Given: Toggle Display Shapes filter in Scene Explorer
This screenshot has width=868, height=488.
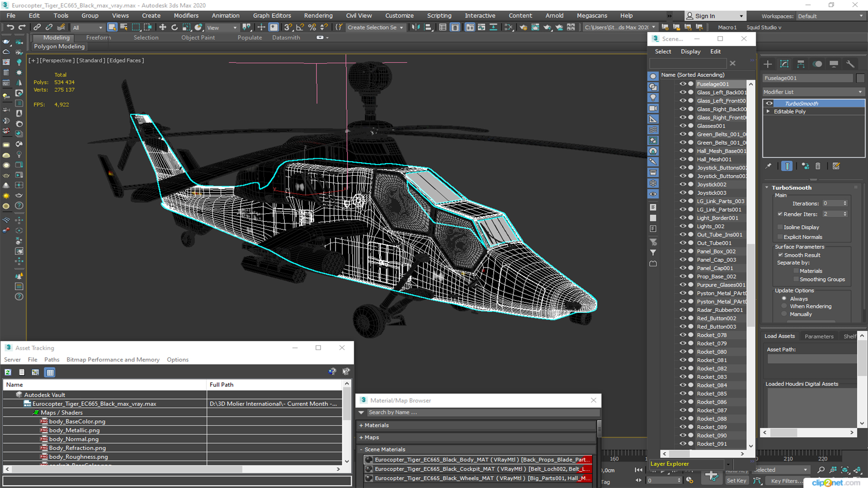Looking at the screenshot, I should [653, 87].
